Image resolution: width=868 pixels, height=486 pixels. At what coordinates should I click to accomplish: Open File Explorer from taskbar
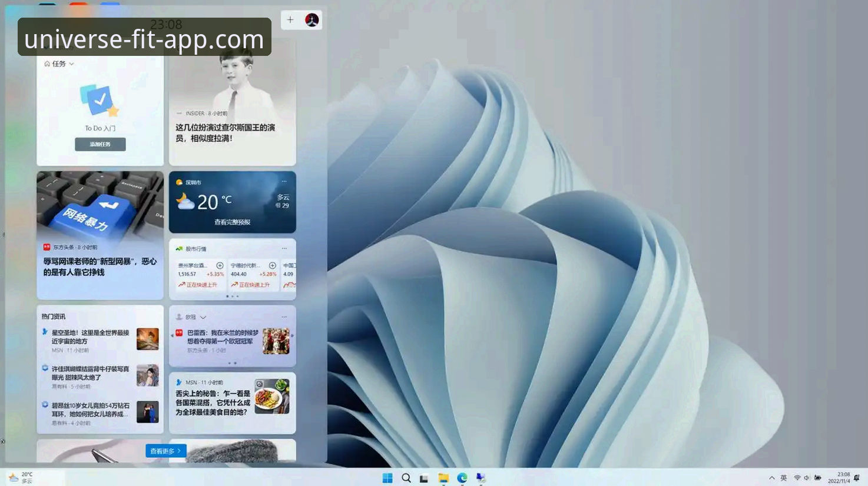(x=443, y=478)
